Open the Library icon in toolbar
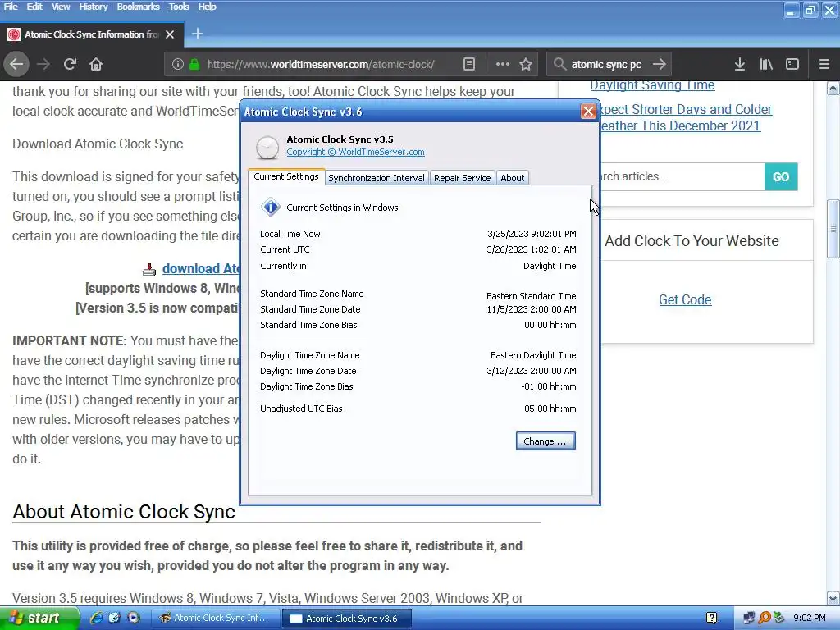This screenshot has width=840, height=630. pos(766,64)
